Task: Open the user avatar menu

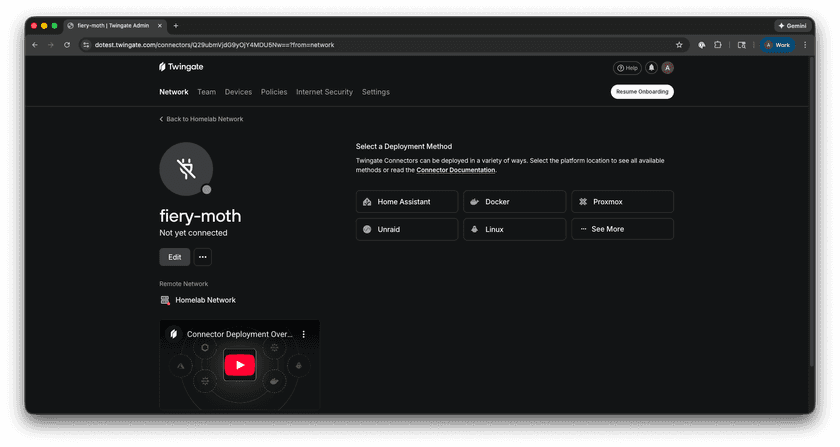Action: pyautogui.click(x=667, y=68)
